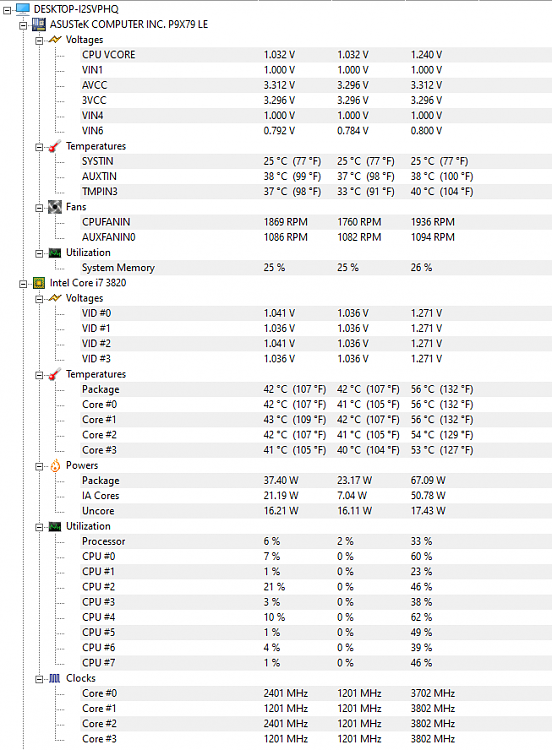The width and height of the screenshot is (552, 750).
Task: Collapse the ASUSTeK COMPUTER INC. P9X79 LE node
Action: pos(23,25)
